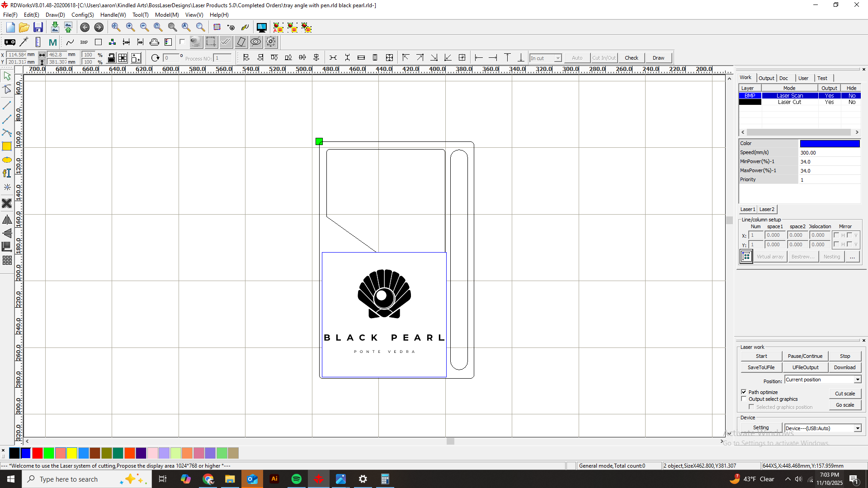Select the Text tool

pyautogui.click(x=7, y=174)
